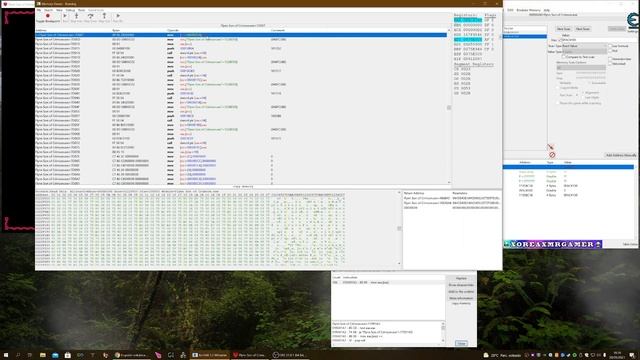Screen dimensions: 640x360
Task: Click Add Address Manually button
Action: coord(621,155)
